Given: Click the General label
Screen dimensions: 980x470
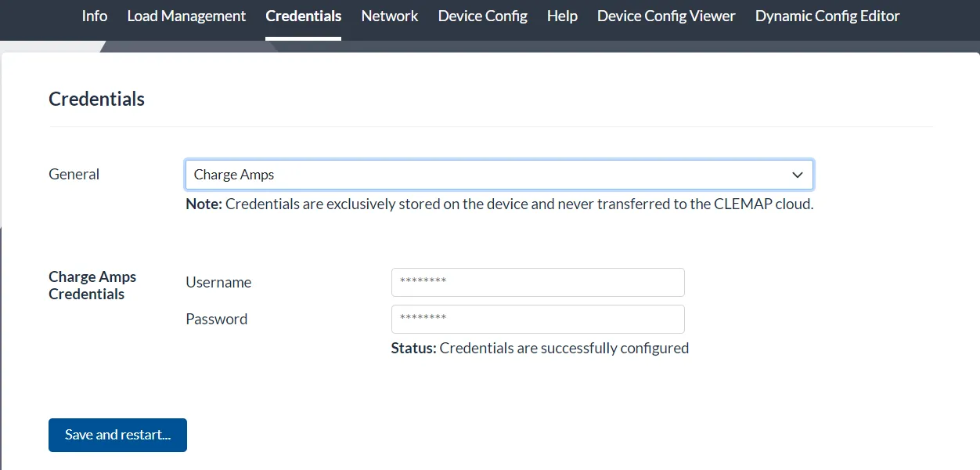Looking at the screenshot, I should pos(74,175).
